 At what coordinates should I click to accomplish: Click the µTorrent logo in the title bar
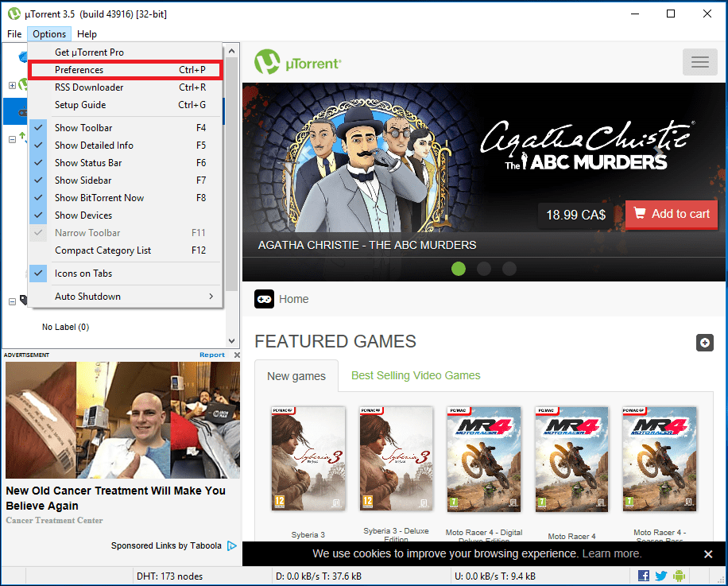[x=14, y=14]
